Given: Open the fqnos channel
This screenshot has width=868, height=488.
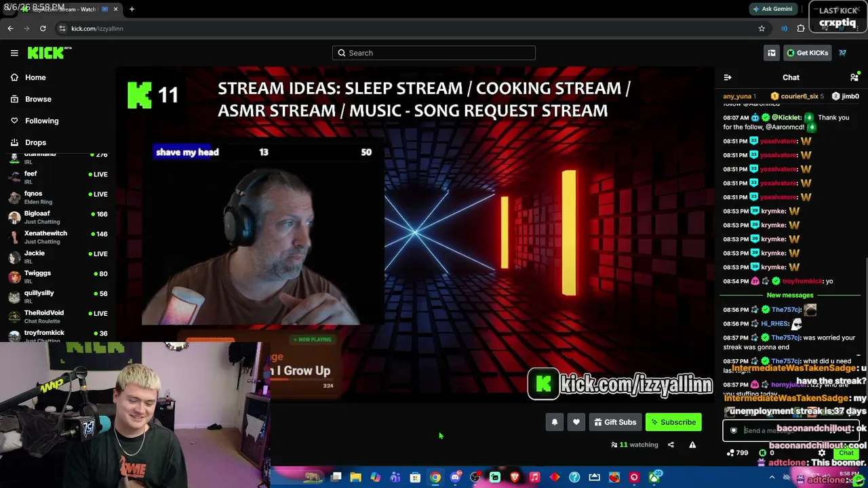Looking at the screenshot, I should pos(58,197).
